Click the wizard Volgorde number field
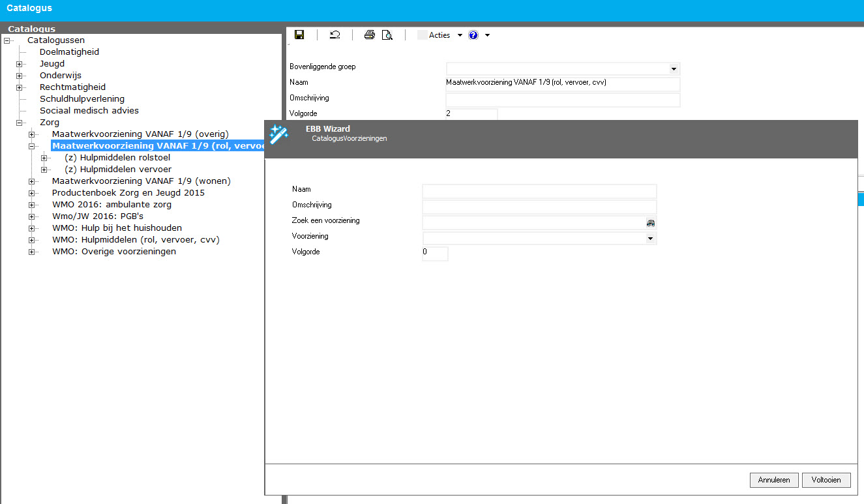This screenshot has height=504, width=864. pyautogui.click(x=435, y=254)
